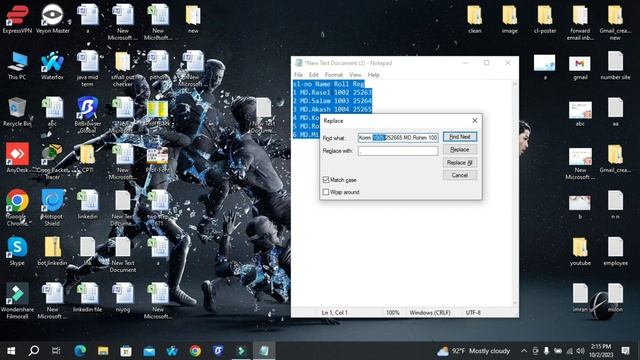Cancel the Replace dialog
This screenshot has width=640, height=360.
pyautogui.click(x=460, y=175)
